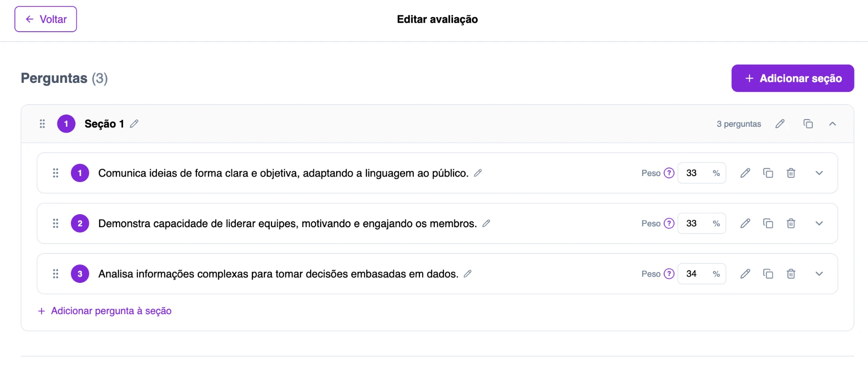Open Peso help icon for Demonstra capacidade question
868x368 pixels.
[669, 223]
